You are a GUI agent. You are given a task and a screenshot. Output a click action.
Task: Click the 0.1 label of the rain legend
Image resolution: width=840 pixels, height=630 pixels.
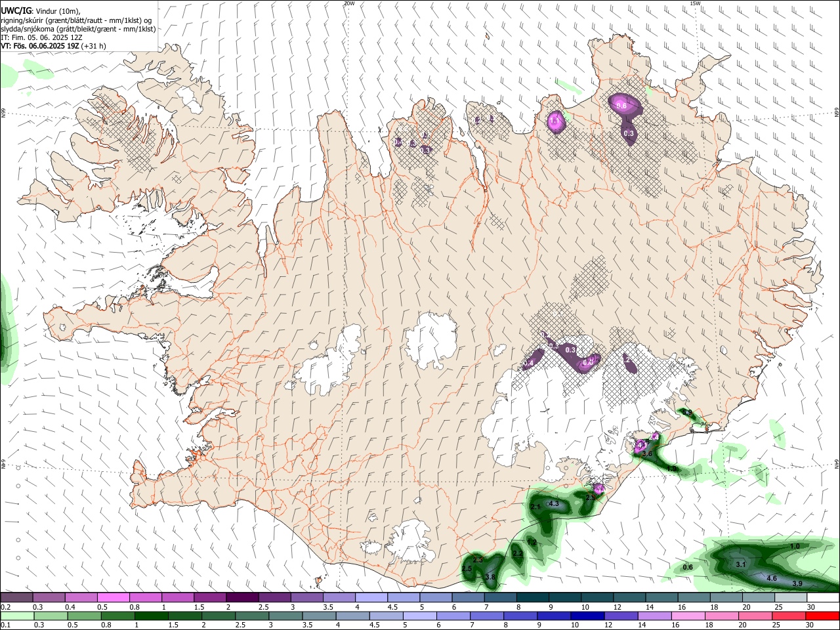click(x=5, y=625)
